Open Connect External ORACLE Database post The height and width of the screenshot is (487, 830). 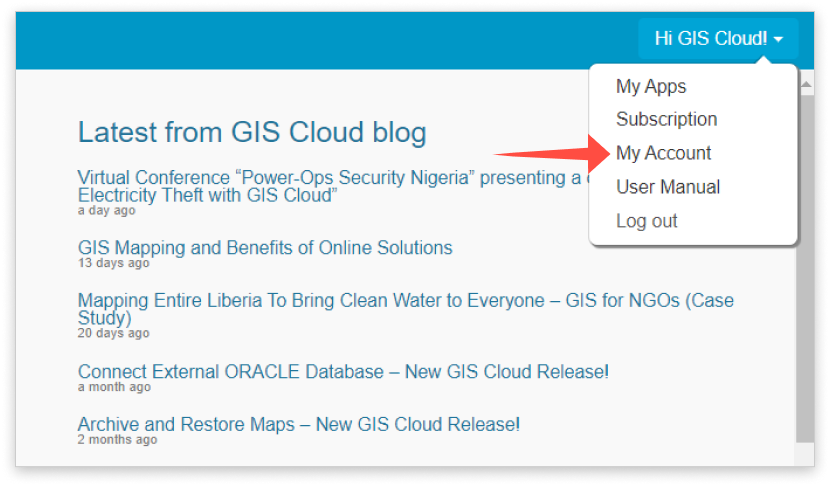tap(343, 372)
